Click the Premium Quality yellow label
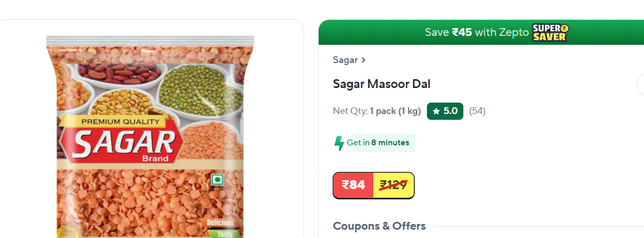The width and height of the screenshot is (644, 238). point(120,122)
